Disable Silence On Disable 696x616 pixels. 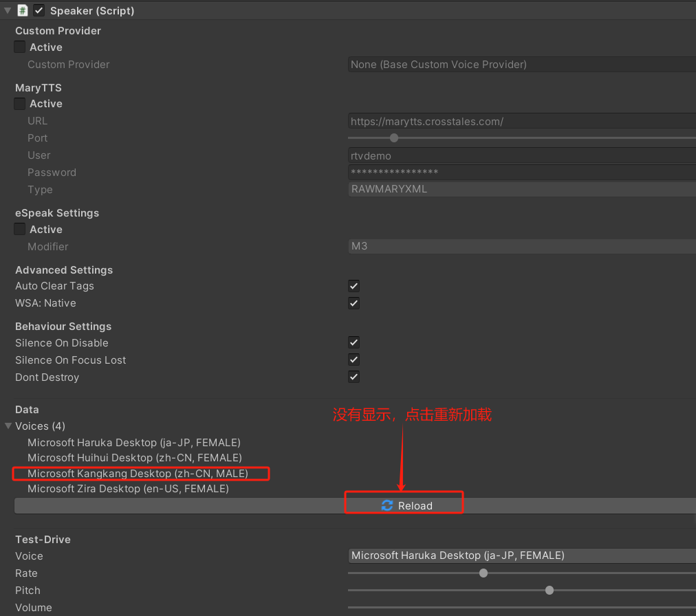pos(353,342)
